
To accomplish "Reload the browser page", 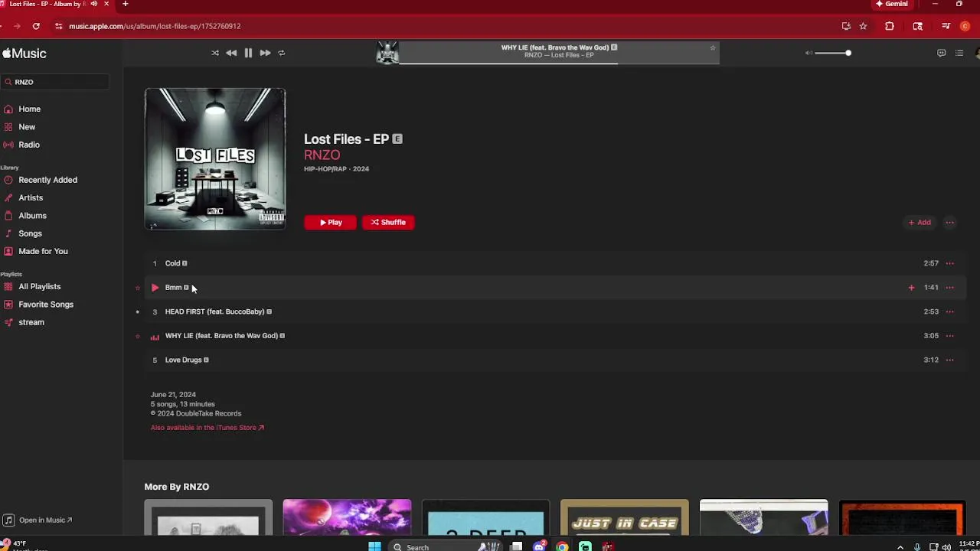I will (36, 26).
